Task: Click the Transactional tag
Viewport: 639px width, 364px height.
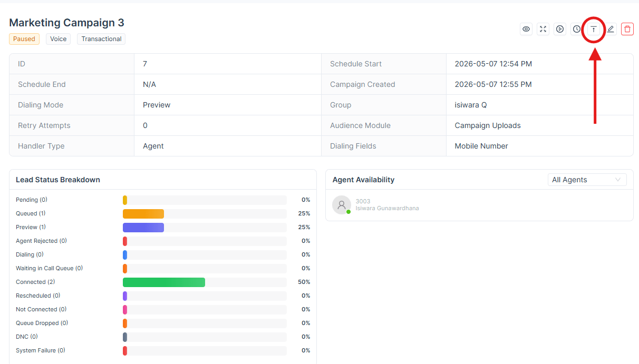Action: pos(101,39)
